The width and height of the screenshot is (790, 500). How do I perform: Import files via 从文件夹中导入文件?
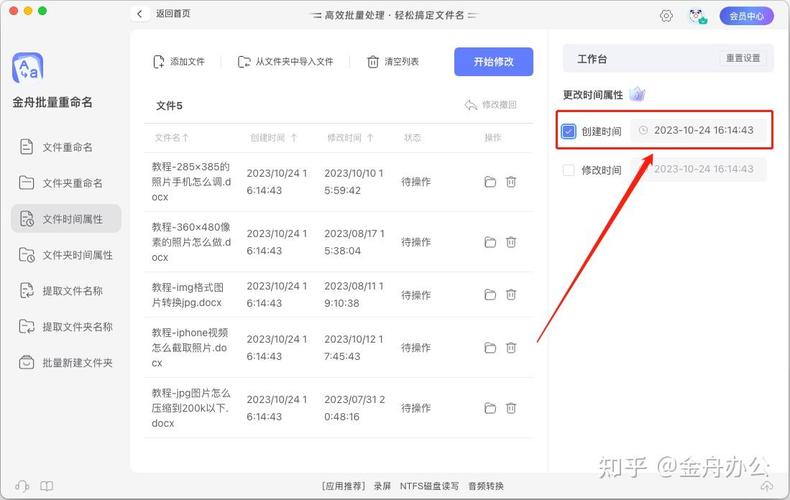pyautogui.click(x=286, y=61)
